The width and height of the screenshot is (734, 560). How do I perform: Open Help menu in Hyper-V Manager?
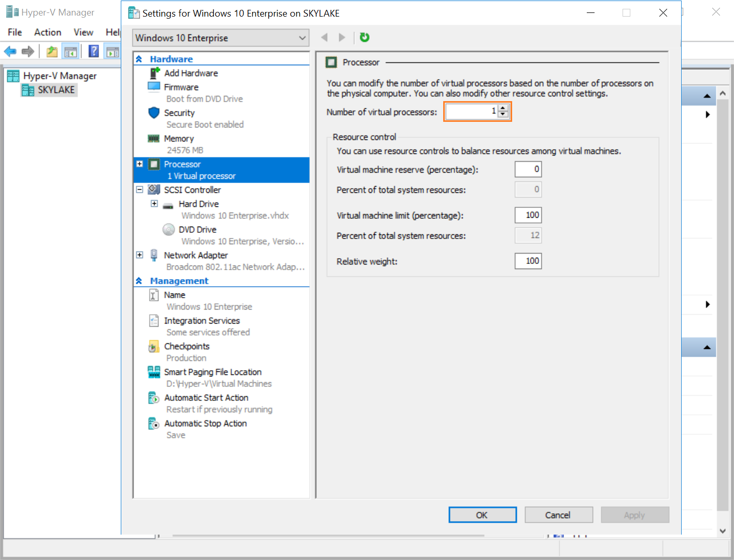112,32
